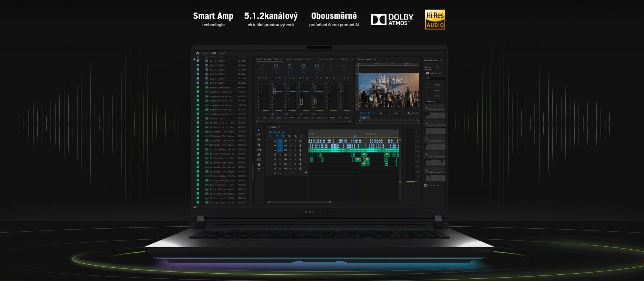Choose the Hand tool
The height and width of the screenshot is (281, 644).
click(x=259, y=165)
